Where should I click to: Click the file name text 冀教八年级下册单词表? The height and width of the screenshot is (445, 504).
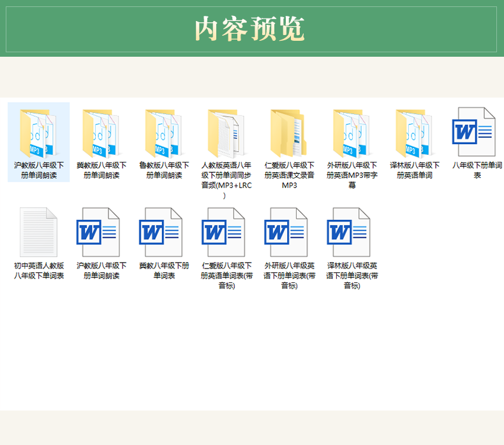(164, 270)
